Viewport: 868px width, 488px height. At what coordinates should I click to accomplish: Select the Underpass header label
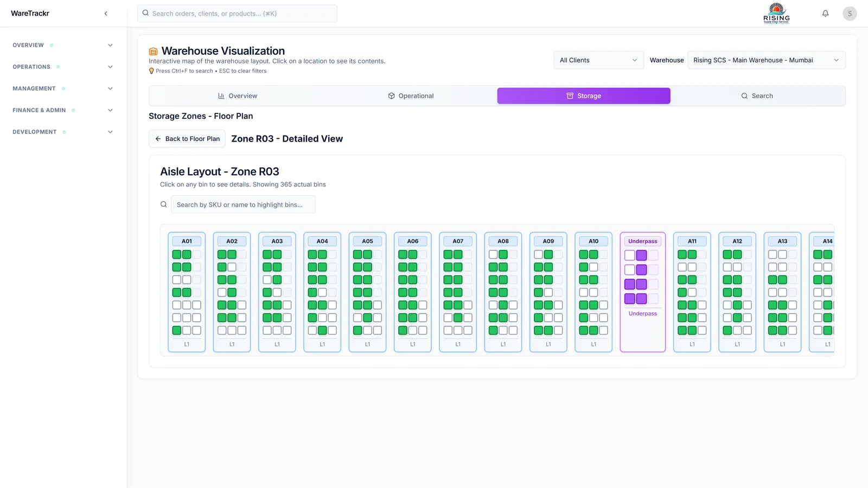[642, 241]
